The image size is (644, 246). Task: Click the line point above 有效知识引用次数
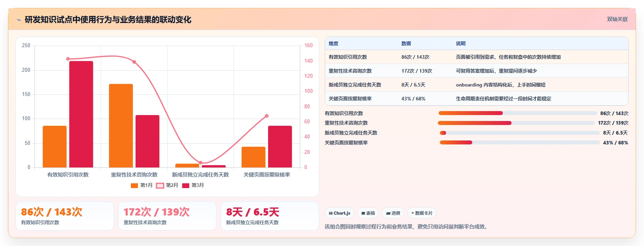coord(68,59)
